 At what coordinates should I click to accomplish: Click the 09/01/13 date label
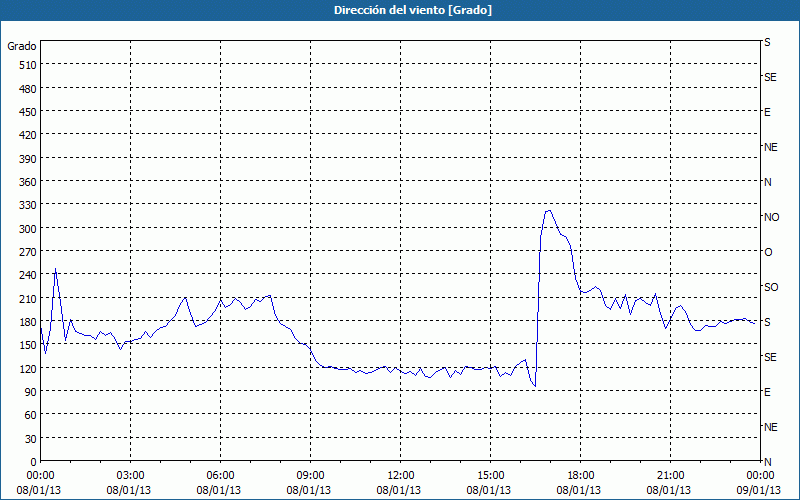coord(759,490)
